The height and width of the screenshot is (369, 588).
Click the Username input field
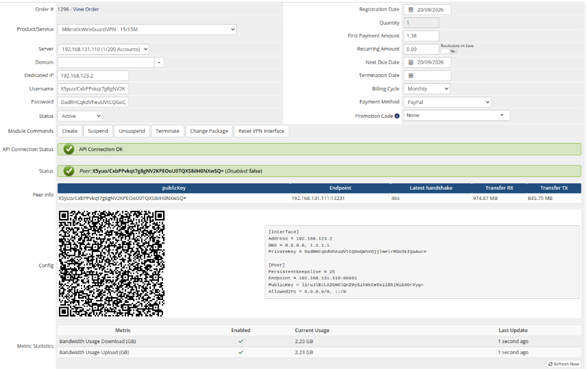pyautogui.click(x=93, y=89)
